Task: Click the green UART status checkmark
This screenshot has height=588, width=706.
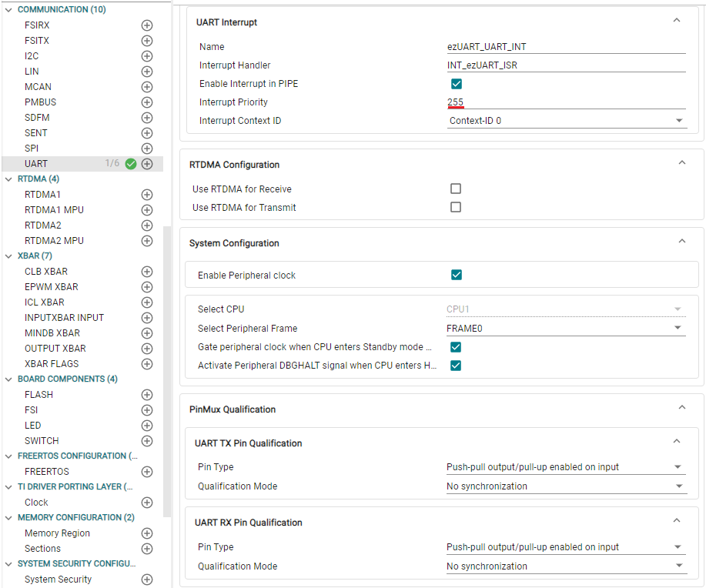Action: click(x=131, y=164)
